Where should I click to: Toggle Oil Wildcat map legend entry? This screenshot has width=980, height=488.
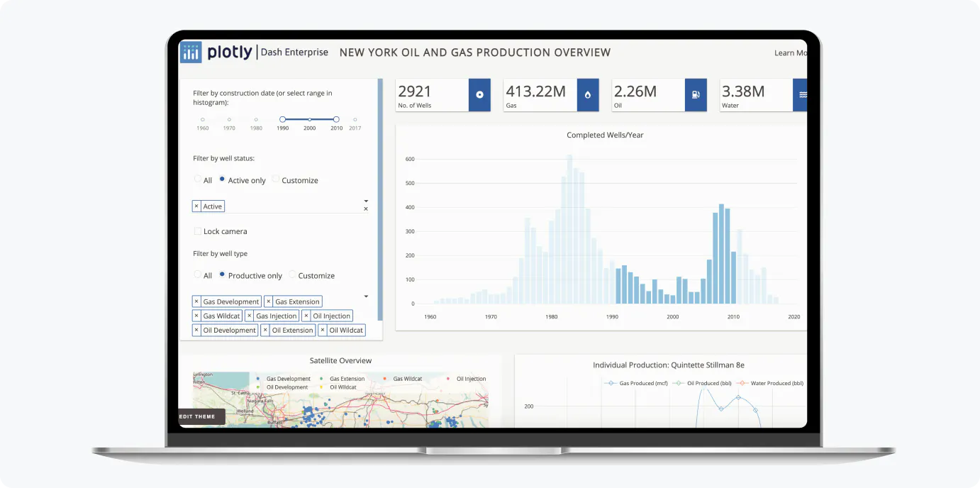[x=338, y=387]
